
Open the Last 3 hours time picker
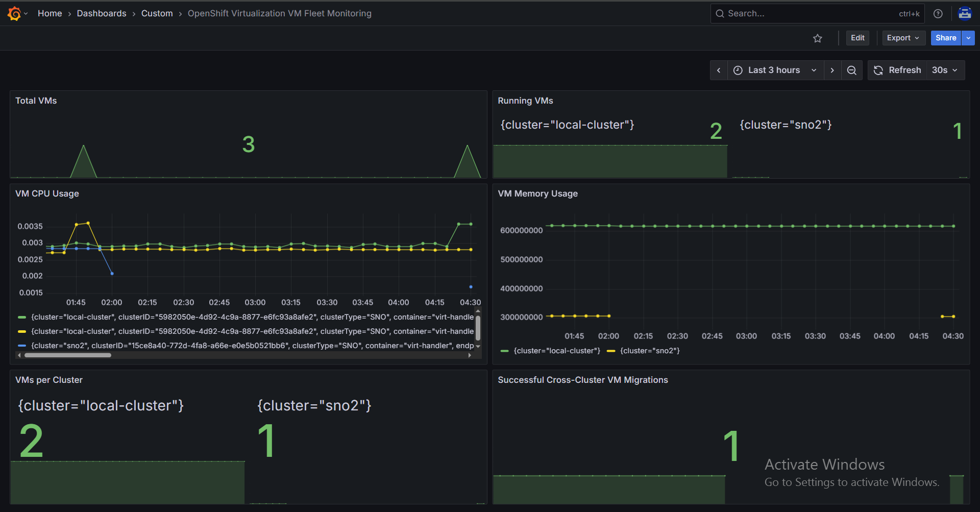click(774, 70)
